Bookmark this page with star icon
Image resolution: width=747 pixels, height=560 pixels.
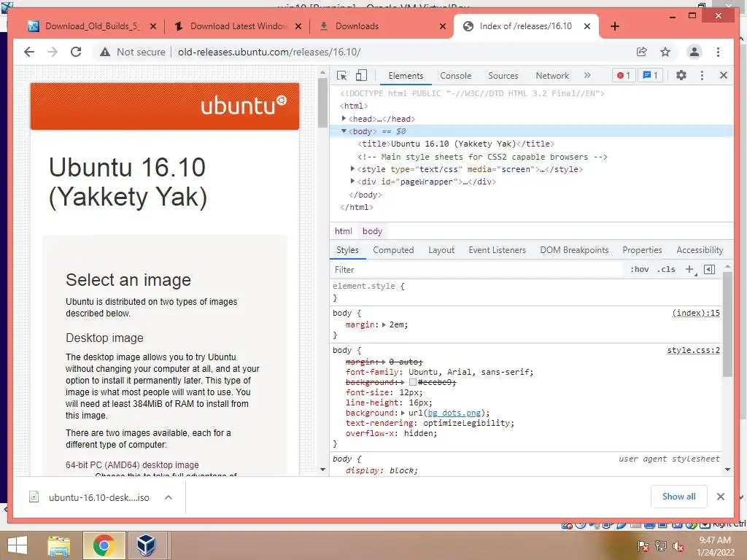(665, 52)
